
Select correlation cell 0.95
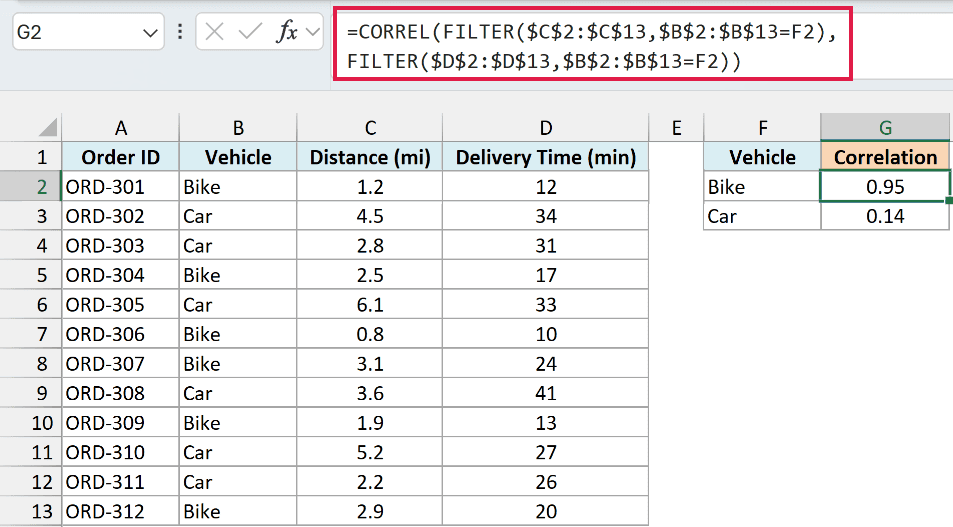(885, 187)
